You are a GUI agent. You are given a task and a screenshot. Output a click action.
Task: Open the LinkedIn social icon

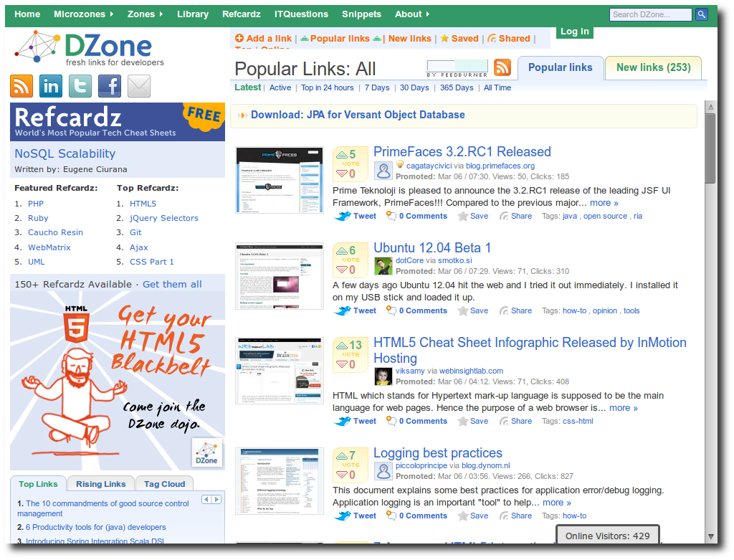tap(51, 86)
